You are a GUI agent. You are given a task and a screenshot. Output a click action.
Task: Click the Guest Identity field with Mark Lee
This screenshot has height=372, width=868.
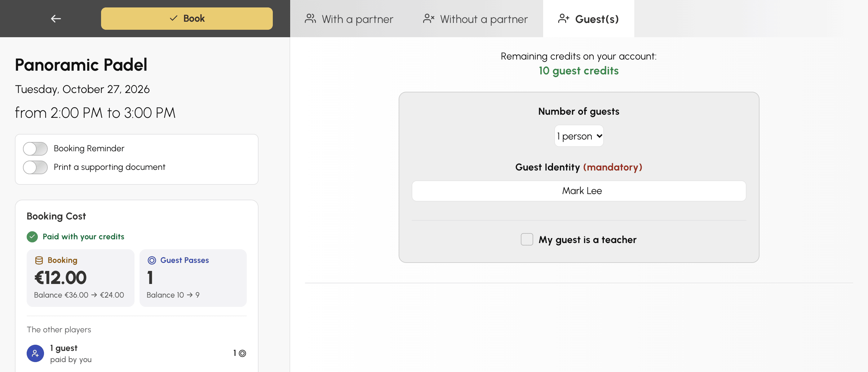pos(579,191)
